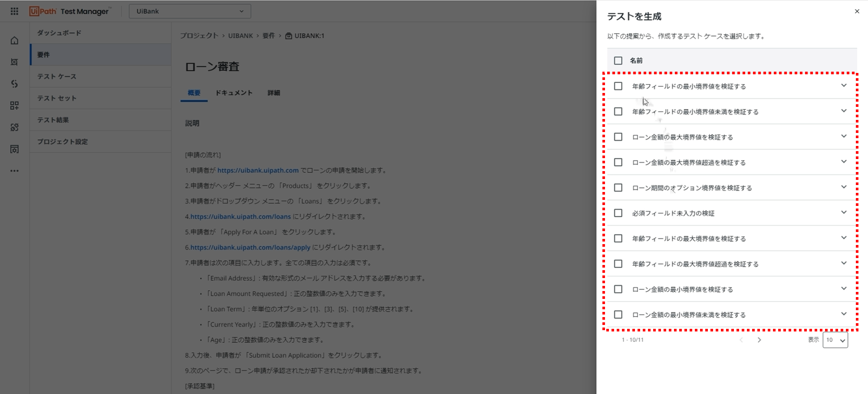
Task: Go to previous page of test suggestions
Action: (741, 340)
